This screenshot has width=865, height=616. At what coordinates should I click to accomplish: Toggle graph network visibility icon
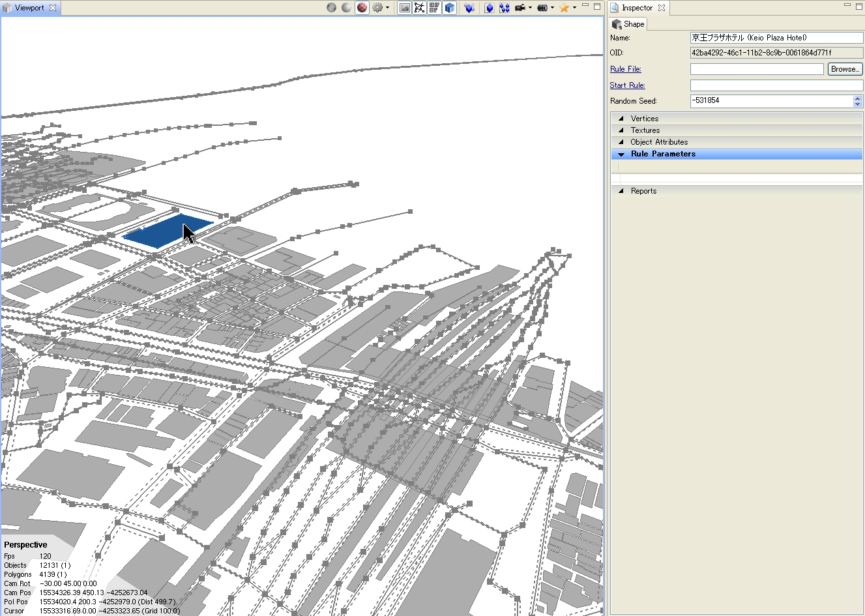[419, 8]
